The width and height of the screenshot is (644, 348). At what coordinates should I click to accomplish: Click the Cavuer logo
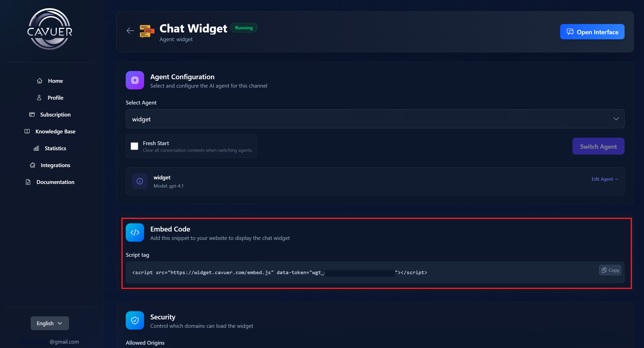[x=50, y=29]
